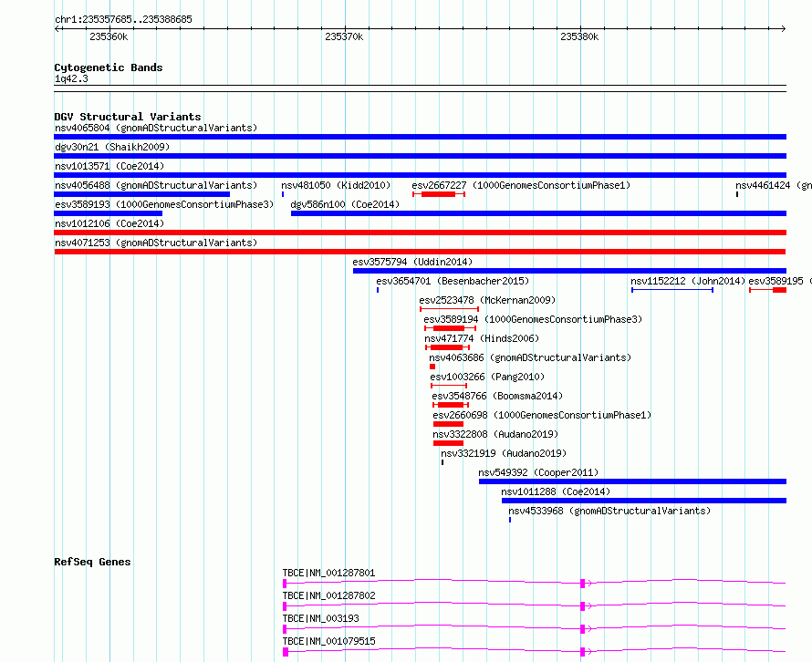Select the esv2660698 1000Genomes Phase1 label
Viewport: 812px width, 662px height.
click(542, 415)
